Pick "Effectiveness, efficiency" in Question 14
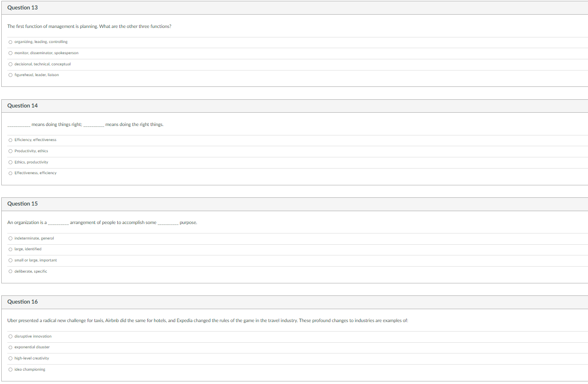588x384 pixels. click(10, 173)
